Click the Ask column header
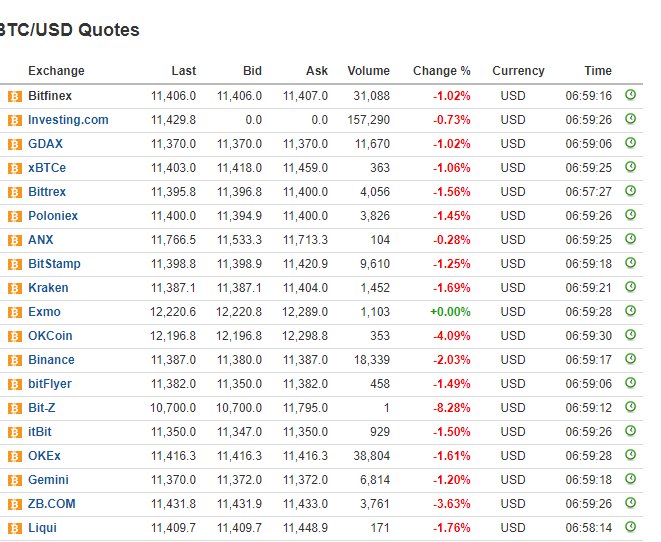 317,71
